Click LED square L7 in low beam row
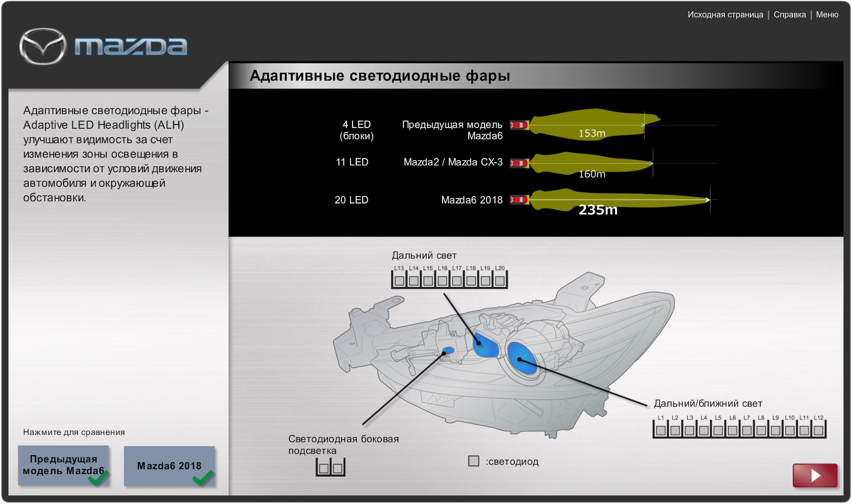 point(747,430)
